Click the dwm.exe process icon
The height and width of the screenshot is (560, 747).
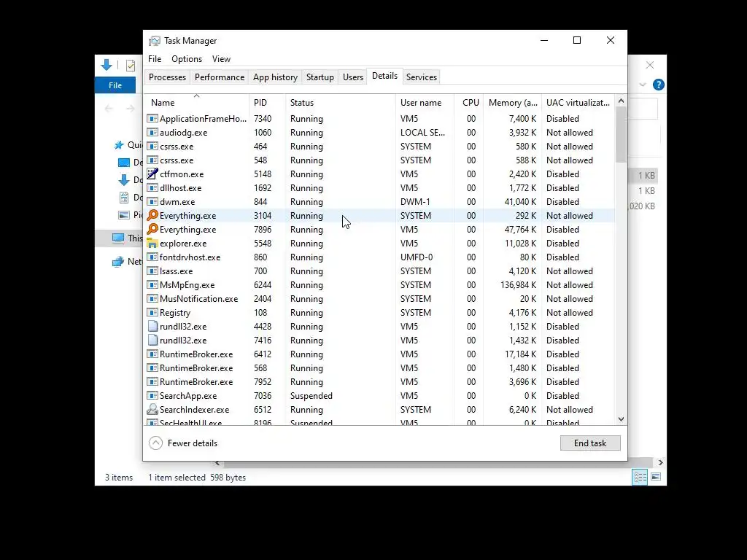pos(152,201)
